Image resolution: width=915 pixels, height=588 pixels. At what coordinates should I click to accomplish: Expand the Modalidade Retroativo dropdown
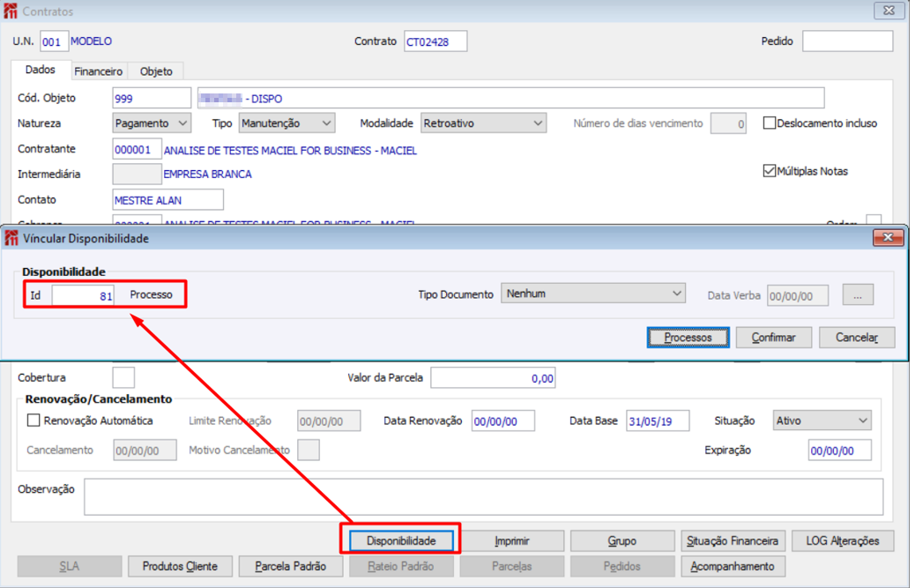(x=483, y=123)
